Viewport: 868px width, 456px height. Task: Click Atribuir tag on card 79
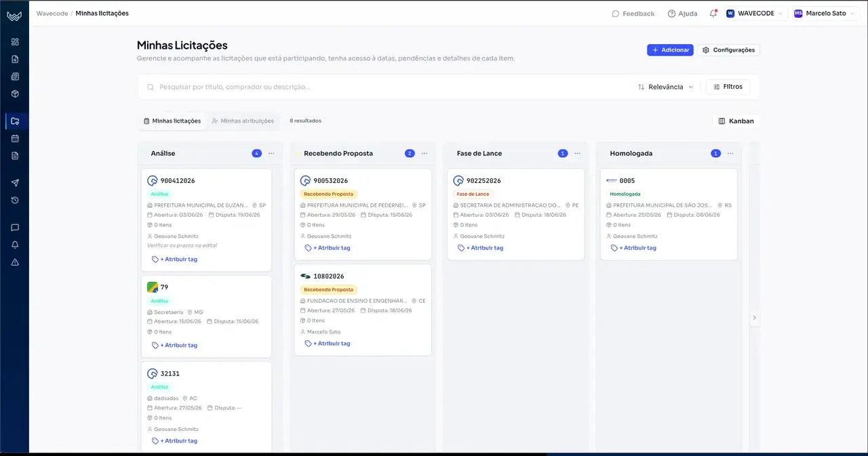[175, 346]
